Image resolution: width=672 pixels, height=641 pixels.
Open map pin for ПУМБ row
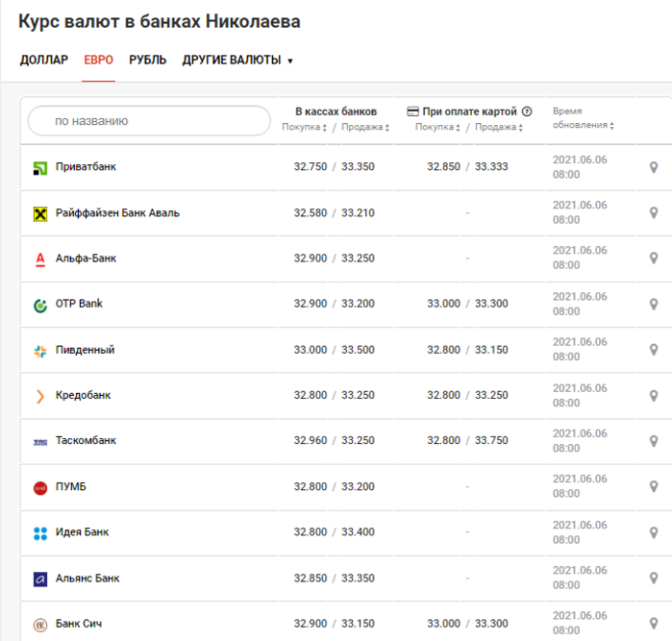pos(654,486)
